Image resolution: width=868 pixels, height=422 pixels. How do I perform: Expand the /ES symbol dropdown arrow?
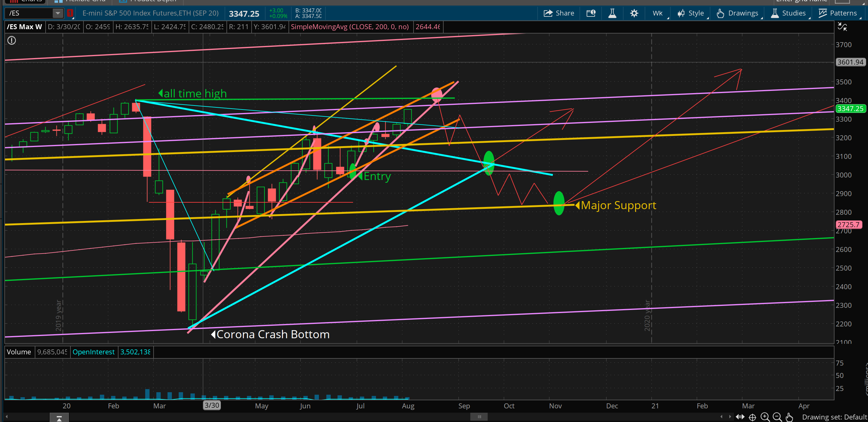[58, 13]
